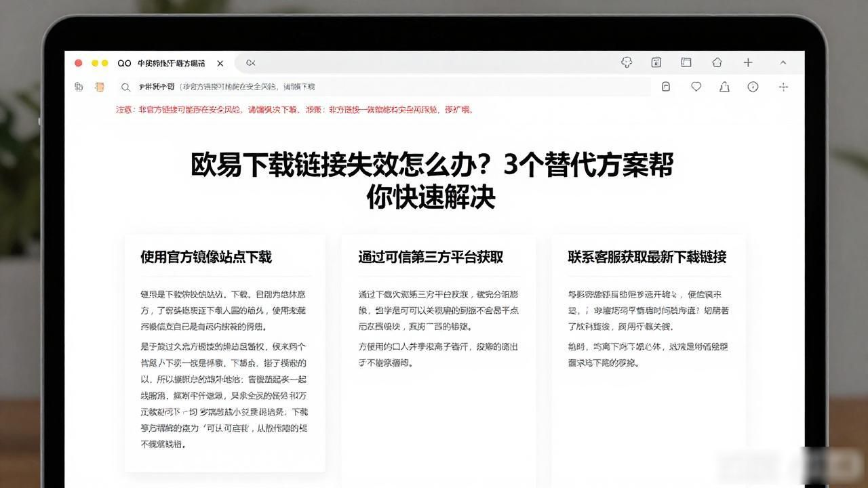Click the headline line 你快速解决

tap(431, 197)
